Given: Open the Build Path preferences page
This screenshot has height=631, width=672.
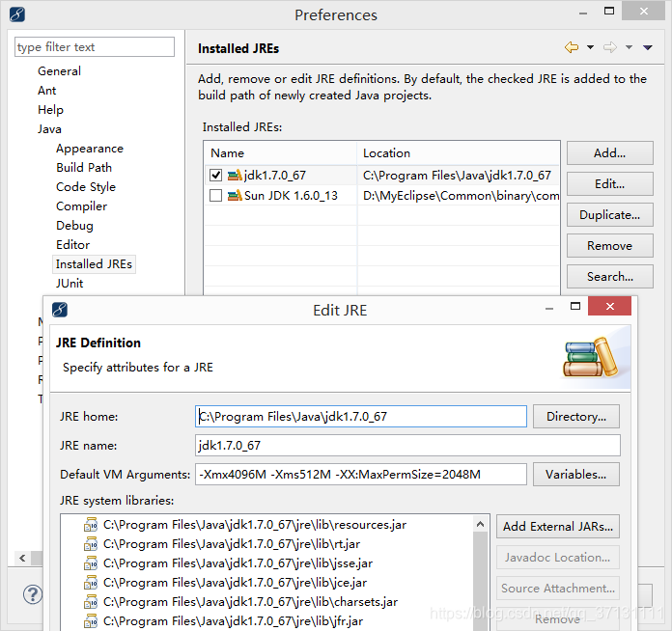Looking at the screenshot, I should click(x=84, y=168).
